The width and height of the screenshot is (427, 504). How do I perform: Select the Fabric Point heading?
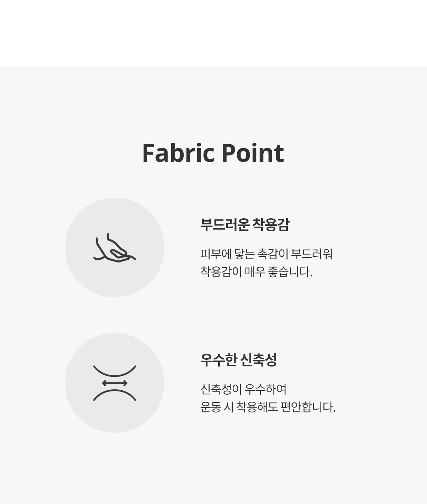213,153
